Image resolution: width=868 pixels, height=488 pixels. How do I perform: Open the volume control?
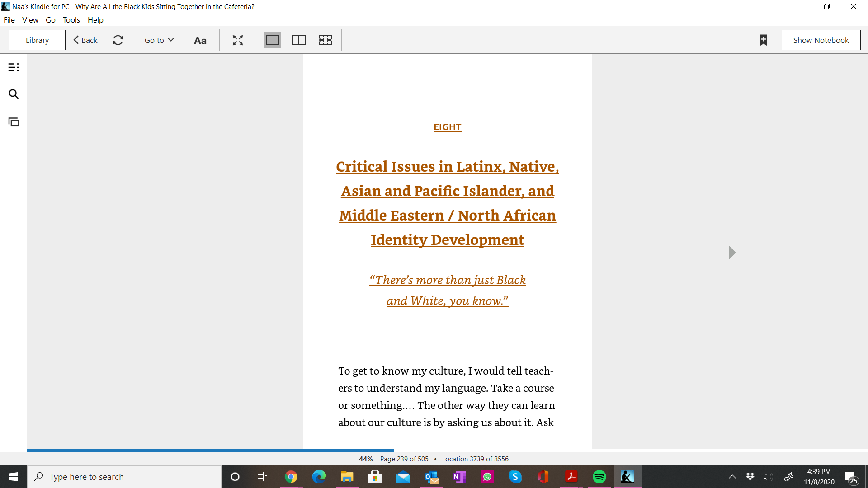coord(768,477)
